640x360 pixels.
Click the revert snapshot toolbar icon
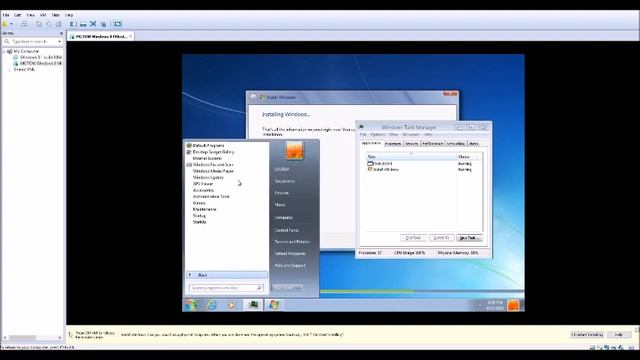tap(49, 24)
